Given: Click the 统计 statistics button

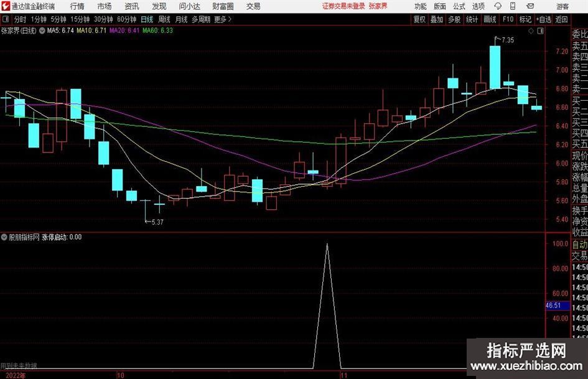Looking at the screenshot, I should coord(472,19).
